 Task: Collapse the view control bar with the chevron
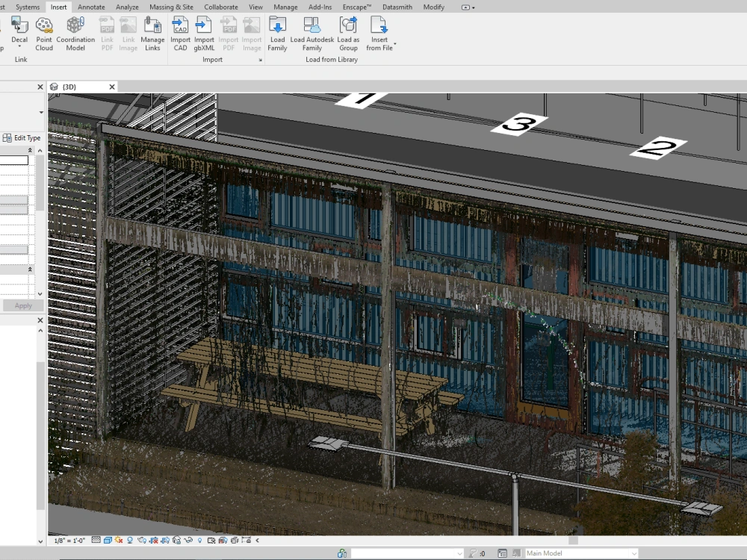(x=257, y=541)
